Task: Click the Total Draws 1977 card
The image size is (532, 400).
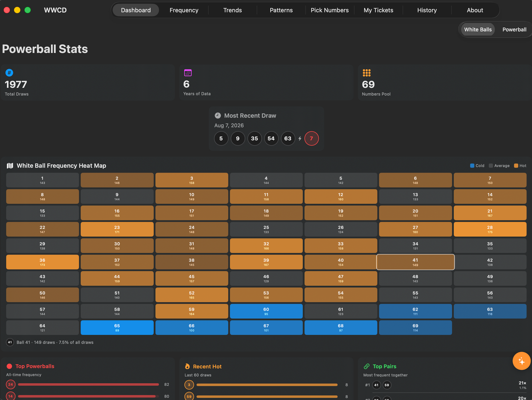Action: click(x=88, y=83)
